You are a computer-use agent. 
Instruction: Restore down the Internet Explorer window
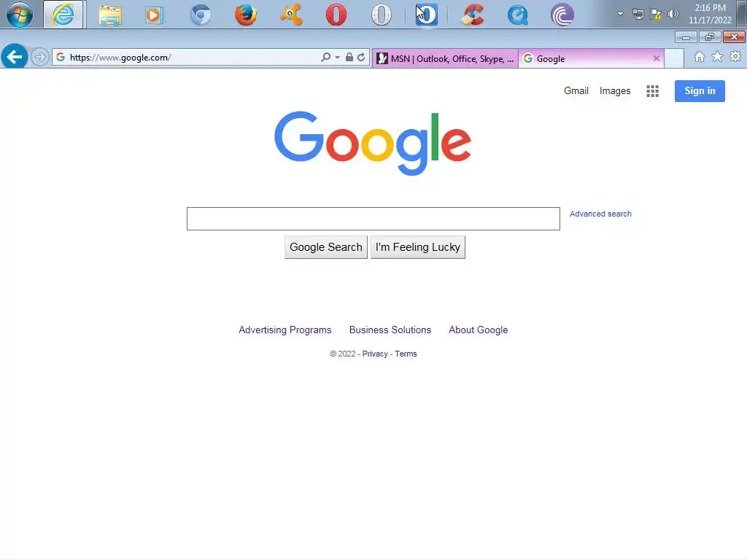click(x=709, y=37)
